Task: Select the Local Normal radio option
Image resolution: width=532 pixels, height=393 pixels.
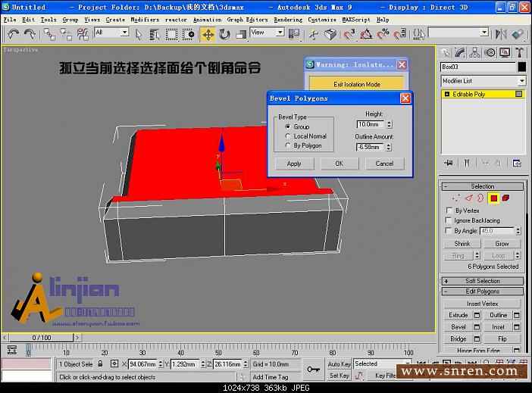Action: coord(288,136)
